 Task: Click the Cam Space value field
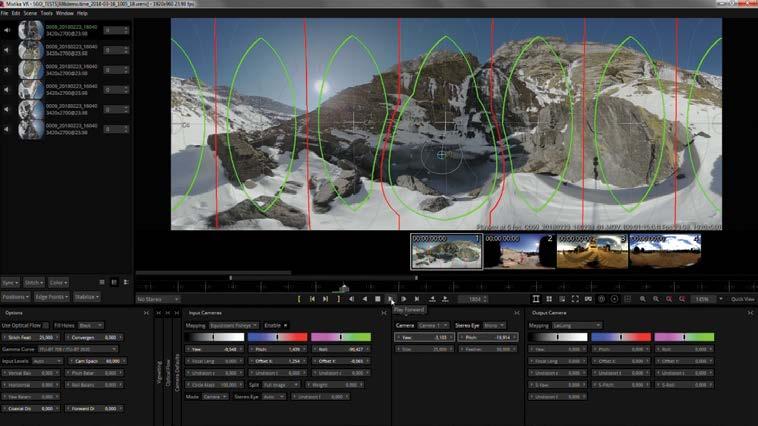97,361
